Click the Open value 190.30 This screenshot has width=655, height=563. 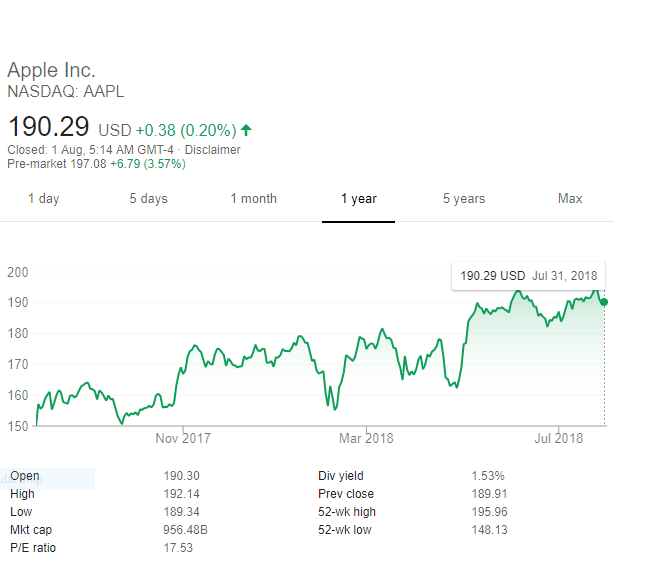(x=181, y=476)
